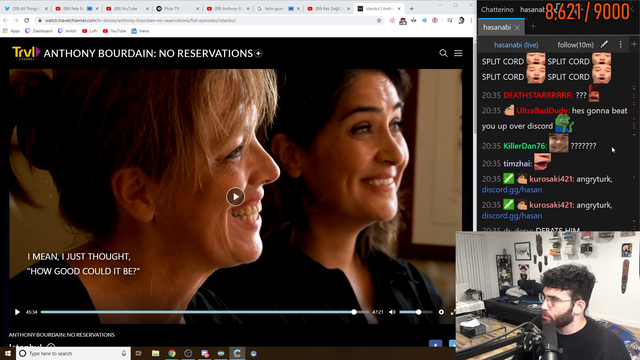Close the Istanbul tab
This screenshot has height=360, width=640.
tap(399, 9)
